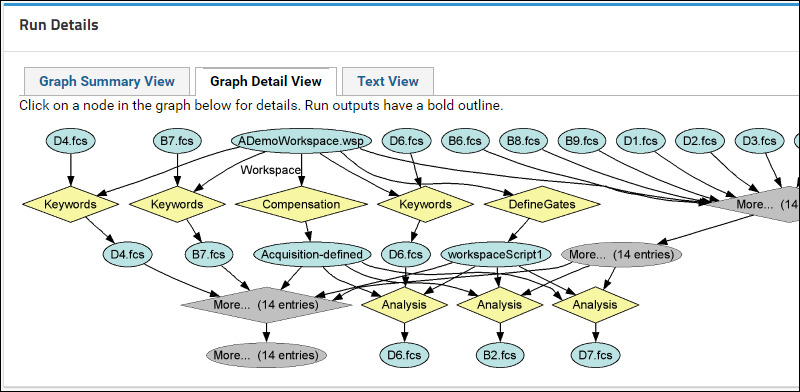Screen dimensions: 800x392
Task: Click the B6.fcs input node
Action: pyautogui.click(x=465, y=141)
